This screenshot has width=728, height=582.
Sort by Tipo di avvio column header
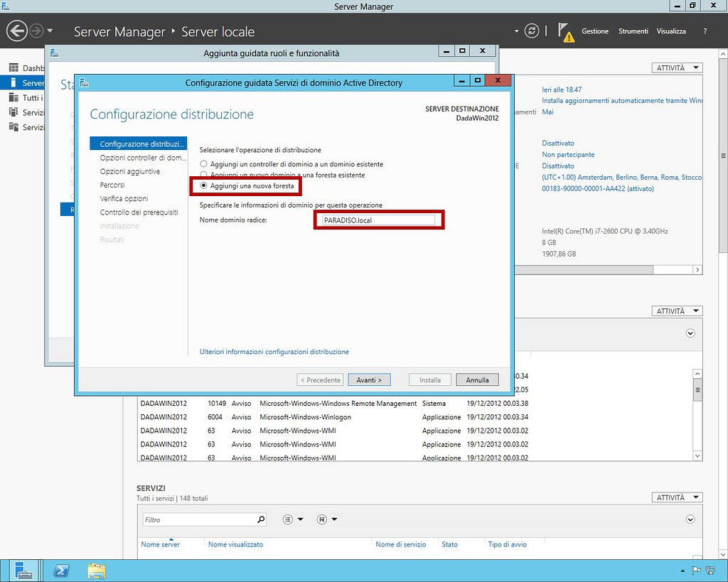tap(507, 544)
